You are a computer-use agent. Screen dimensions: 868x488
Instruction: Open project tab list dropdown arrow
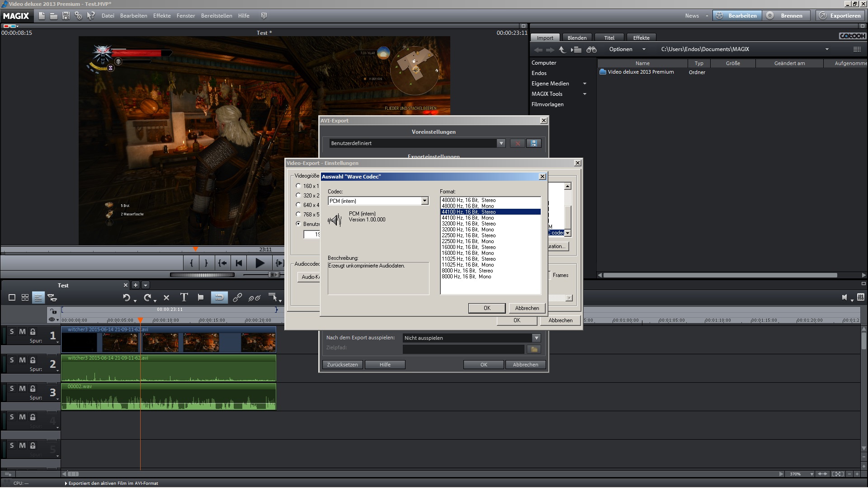tap(146, 285)
